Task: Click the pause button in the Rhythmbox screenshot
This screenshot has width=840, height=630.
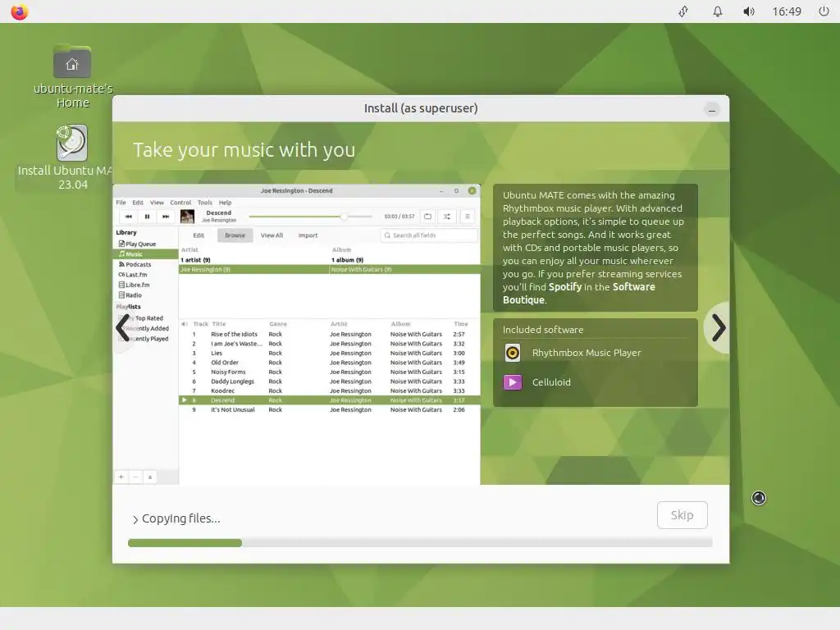Action: pos(147,217)
